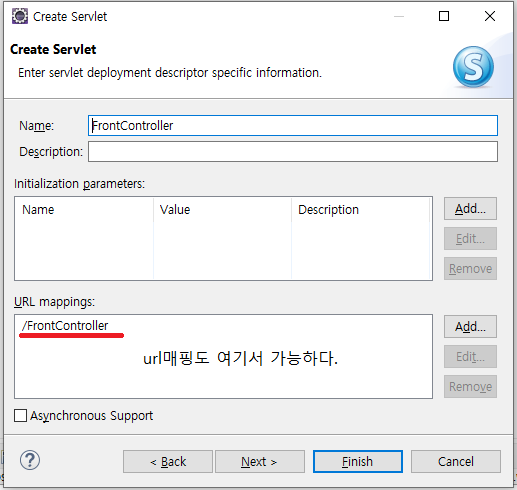The height and width of the screenshot is (490, 517).
Task: Click the help question mark icon
Action: tap(30, 461)
